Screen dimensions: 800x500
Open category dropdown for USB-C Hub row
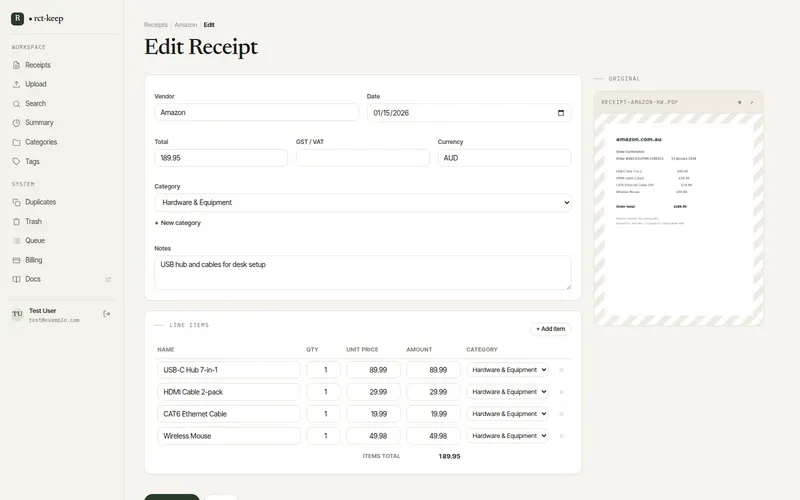508,370
